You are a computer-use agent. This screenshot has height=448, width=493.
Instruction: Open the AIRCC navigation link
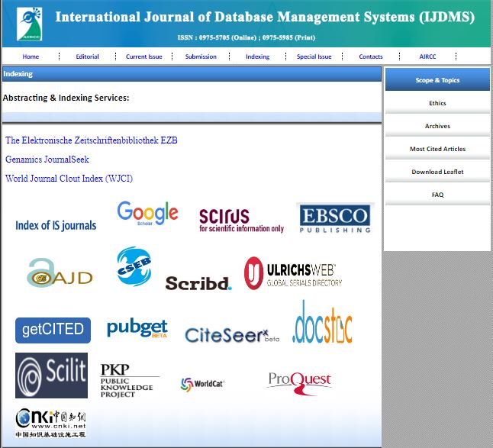[x=427, y=56]
